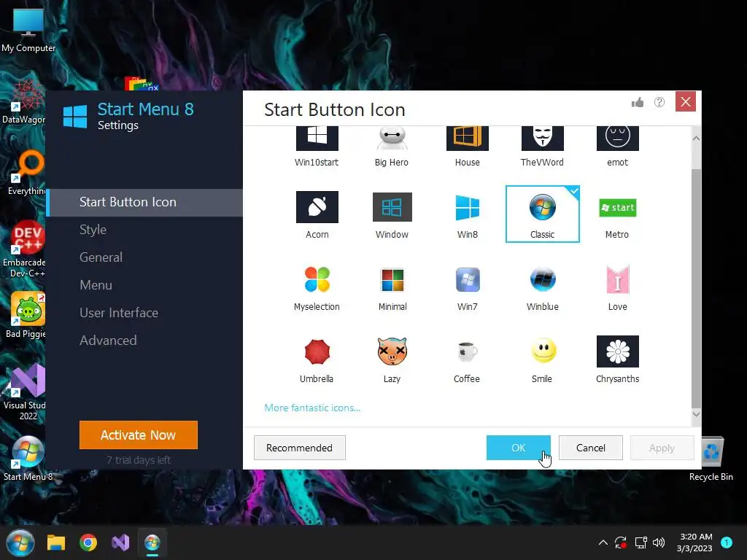Show hidden tray icons chevron
Viewport: 747px width, 560px height.
click(603, 542)
